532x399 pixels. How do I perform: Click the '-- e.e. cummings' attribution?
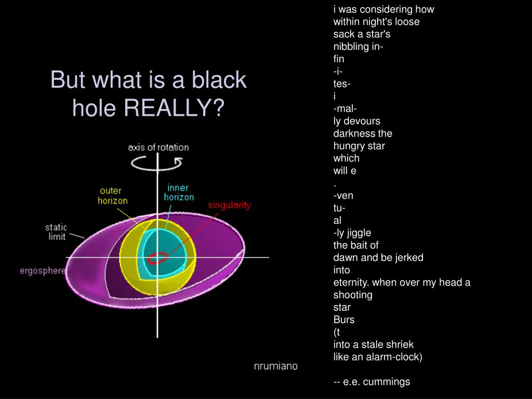[372, 382]
